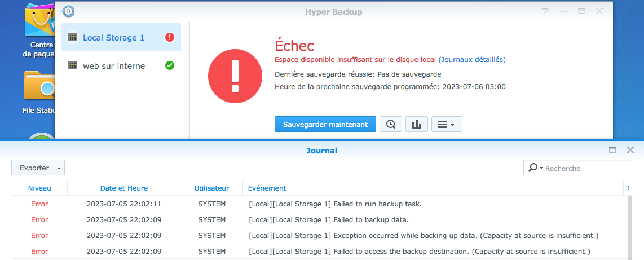
Task: Sort log by the Date et Heure column
Action: coord(124,188)
